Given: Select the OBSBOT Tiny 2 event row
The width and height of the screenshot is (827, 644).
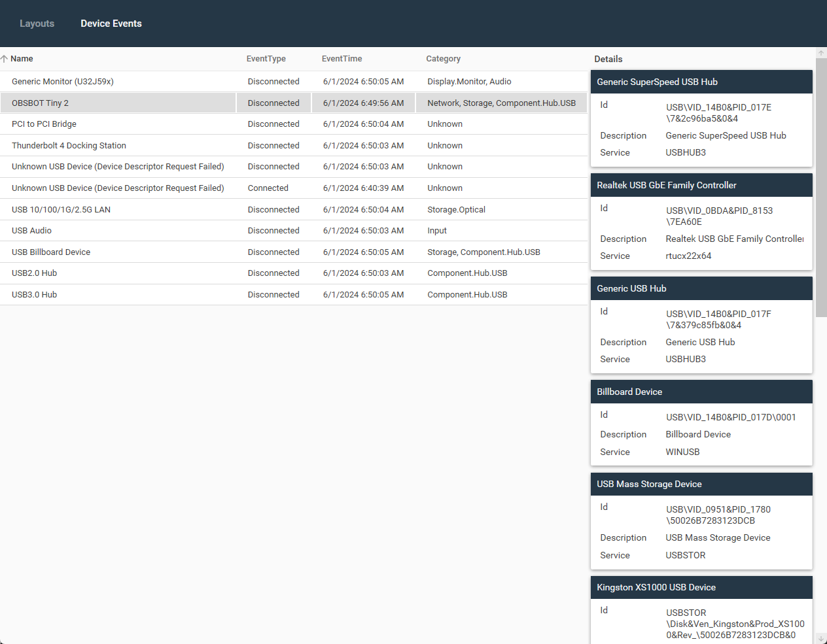Looking at the screenshot, I should [40, 103].
